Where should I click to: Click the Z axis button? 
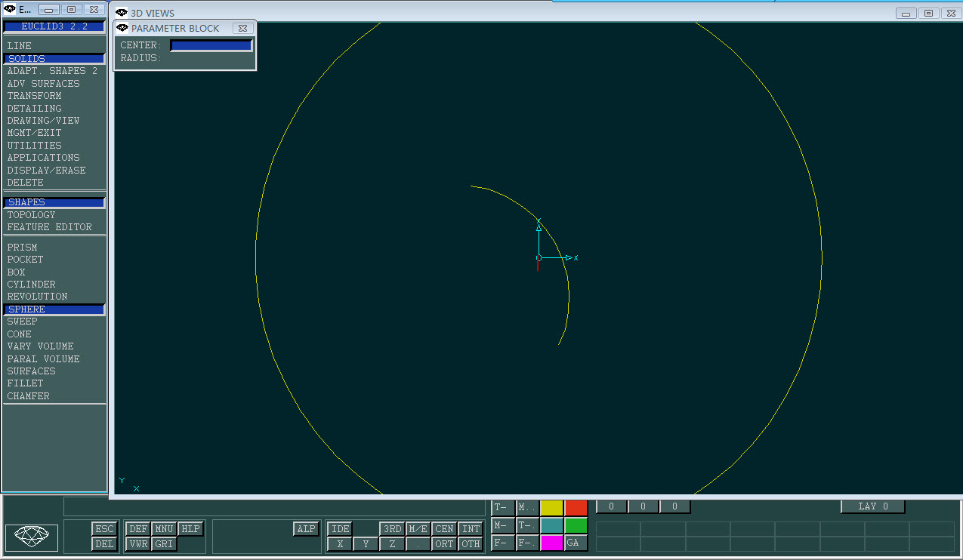point(392,544)
